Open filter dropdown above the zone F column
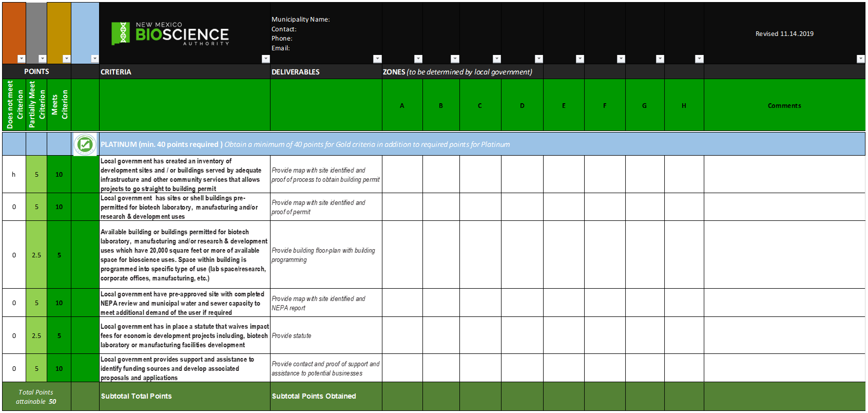 (621, 59)
